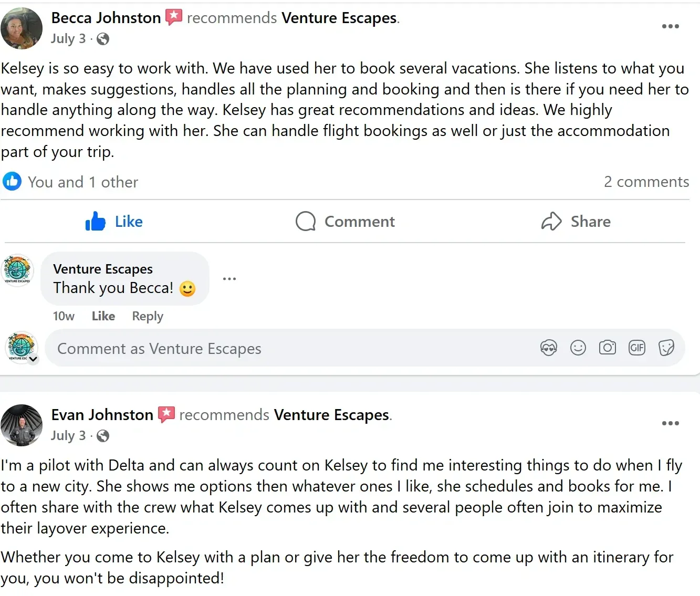This screenshot has width=700, height=596.
Task: Open the sticker picker in comment box
Action: [x=666, y=348]
